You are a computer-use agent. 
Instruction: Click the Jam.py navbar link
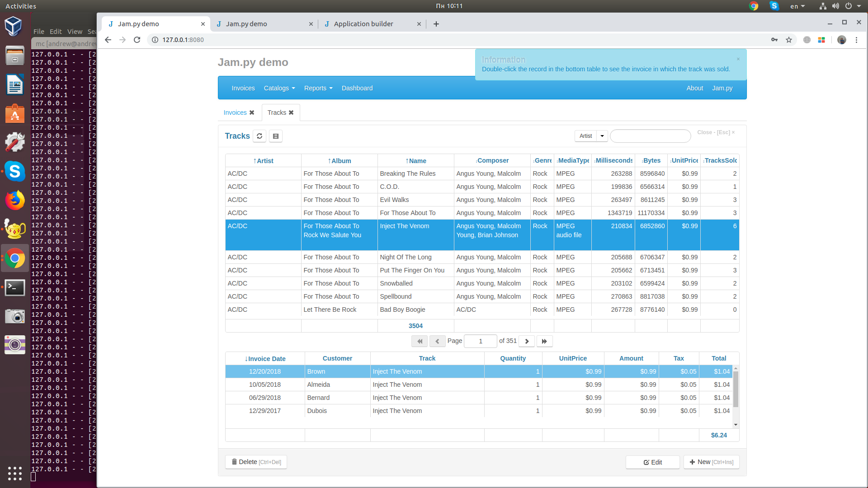click(x=722, y=88)
